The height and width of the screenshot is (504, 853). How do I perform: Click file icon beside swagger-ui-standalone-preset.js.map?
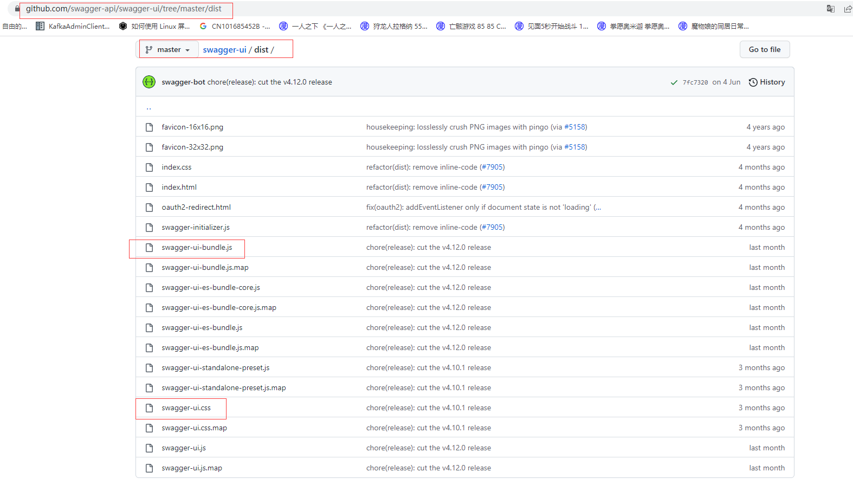coord(149,388)
